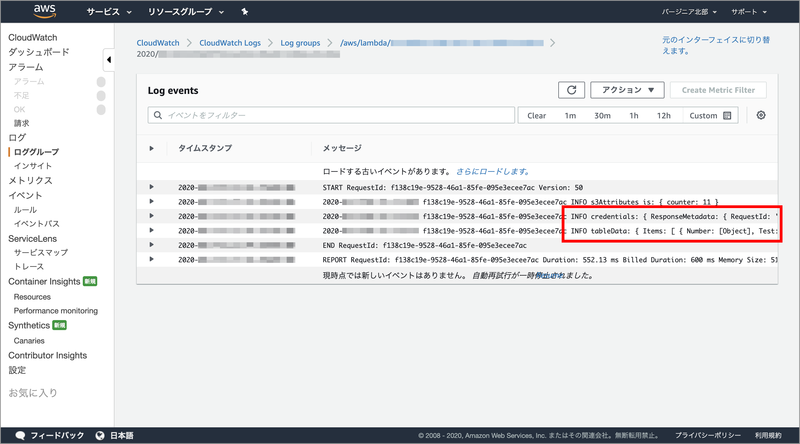Open the バージニア北部 region dropdown
800x444 pixels.
point(689,12)
